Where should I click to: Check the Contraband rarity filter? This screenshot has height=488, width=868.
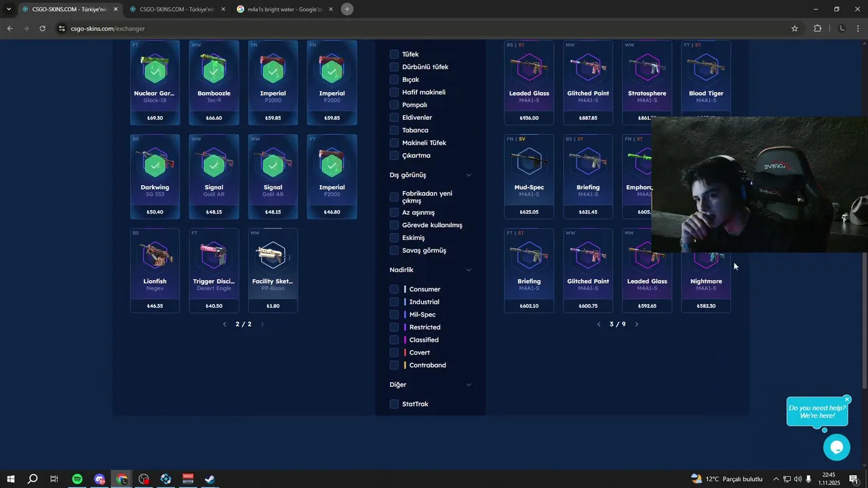394,365
